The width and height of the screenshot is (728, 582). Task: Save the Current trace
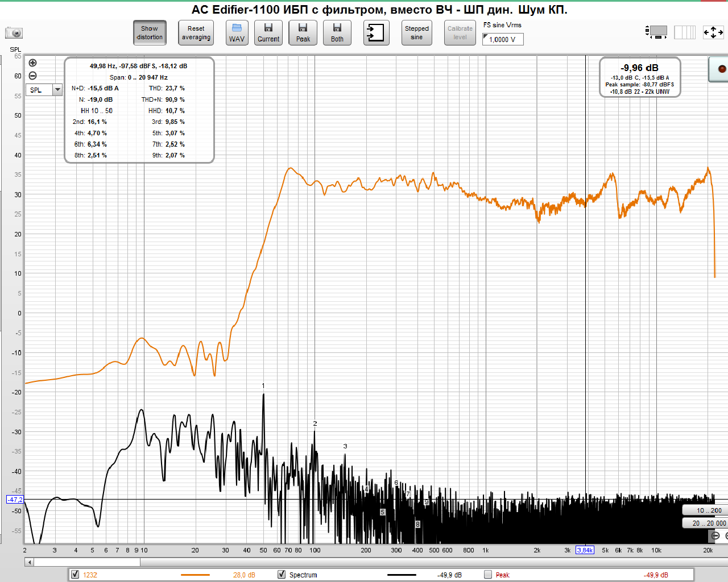click(x=268, y=33)
